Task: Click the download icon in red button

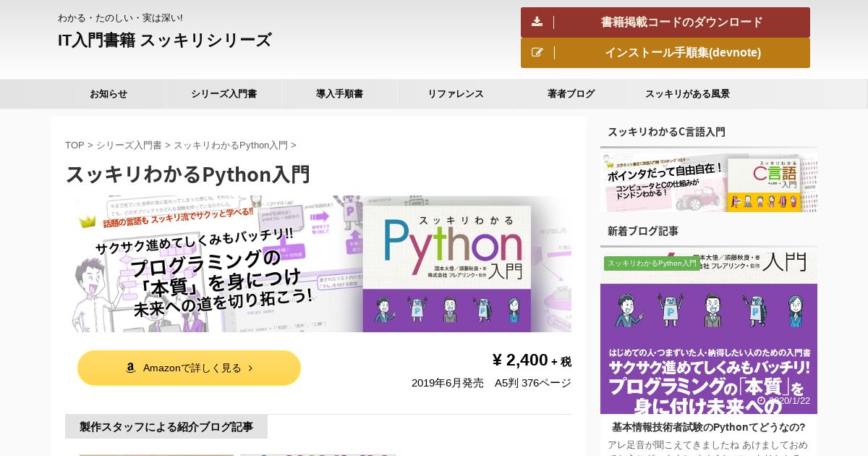Action: click(537, 22)
